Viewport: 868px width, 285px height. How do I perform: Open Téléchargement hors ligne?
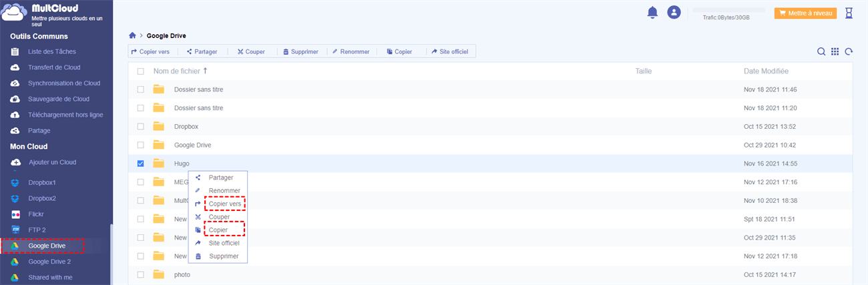click(65, 115)
